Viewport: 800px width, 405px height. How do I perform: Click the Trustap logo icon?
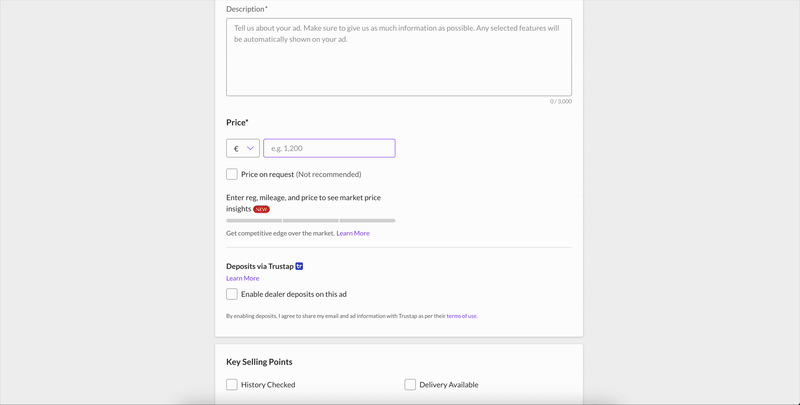(299, 266)
